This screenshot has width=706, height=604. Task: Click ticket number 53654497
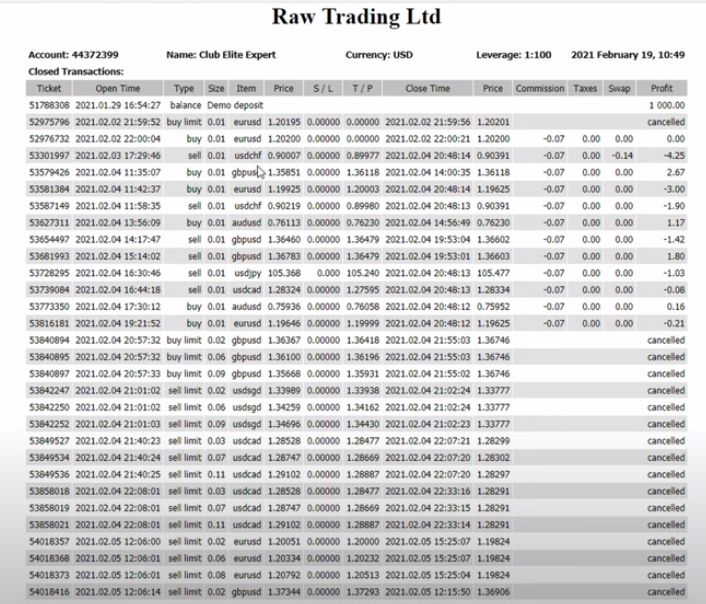50,240
